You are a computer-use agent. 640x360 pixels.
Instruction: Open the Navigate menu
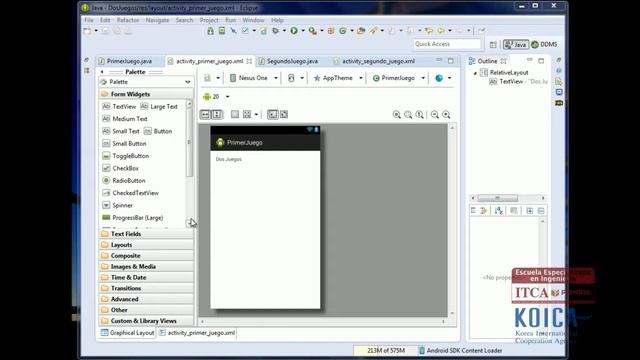(x=157, y=20)
